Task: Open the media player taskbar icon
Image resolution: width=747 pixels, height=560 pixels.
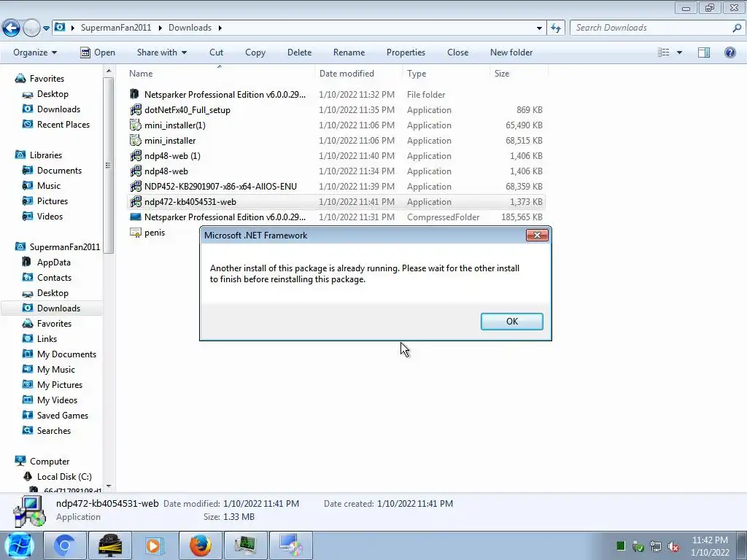Action: (x=153, y=545)
